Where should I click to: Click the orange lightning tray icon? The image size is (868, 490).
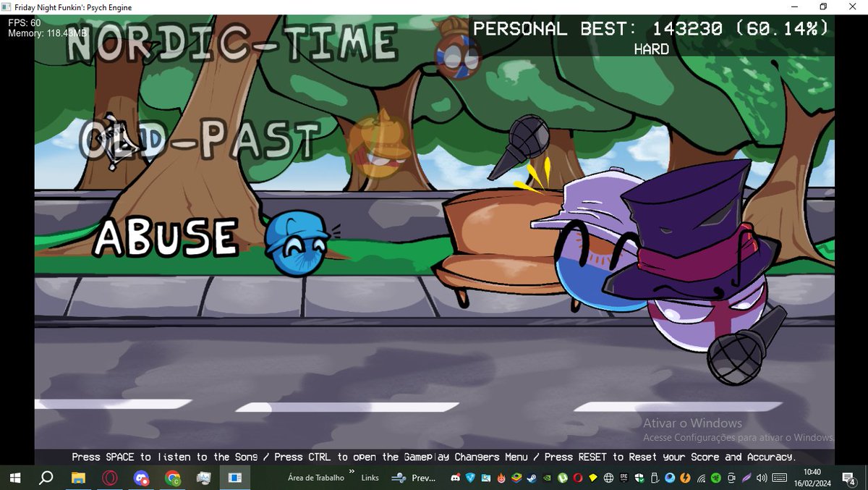685,478
